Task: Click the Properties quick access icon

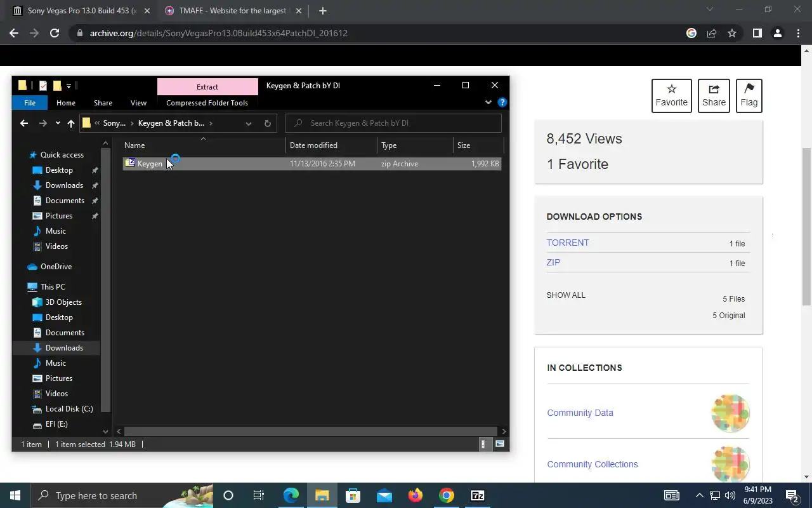Action: coord(43,86)
